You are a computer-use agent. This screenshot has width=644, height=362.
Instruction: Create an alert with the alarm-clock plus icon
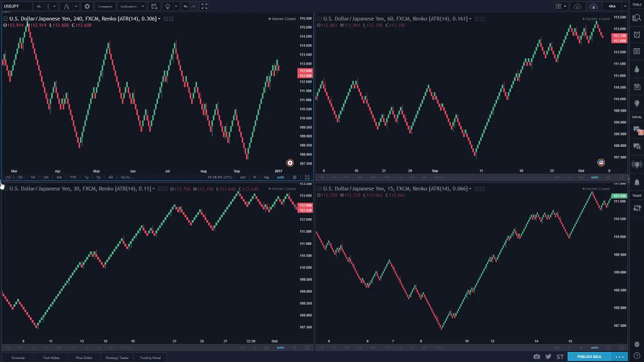click(154, 7)
